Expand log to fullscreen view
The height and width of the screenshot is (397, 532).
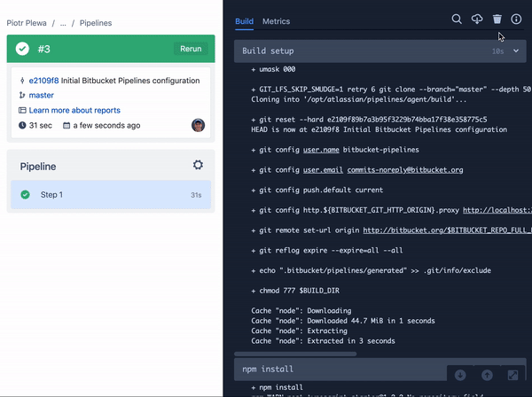click(512, 376)
